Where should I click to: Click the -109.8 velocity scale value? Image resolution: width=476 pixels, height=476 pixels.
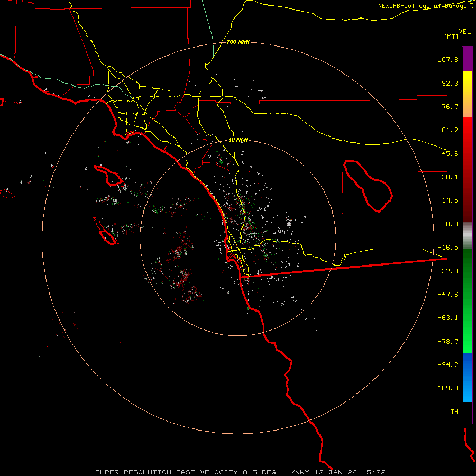click(446, 388)
